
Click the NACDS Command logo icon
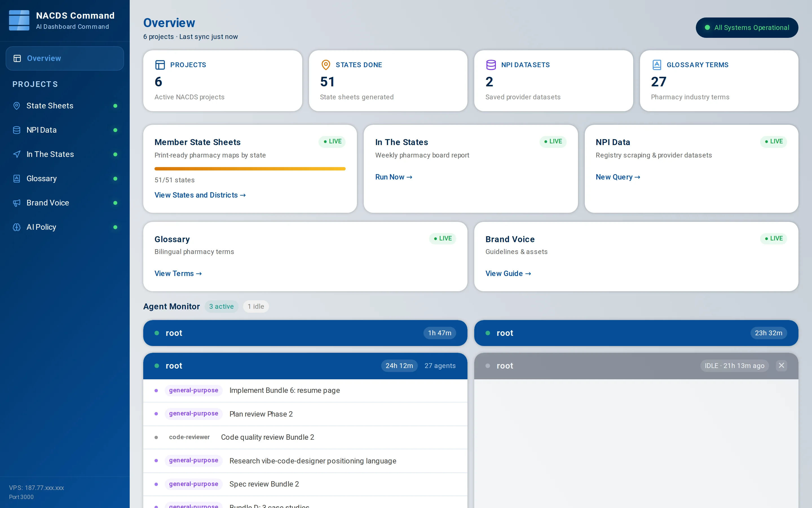(19, 21)
